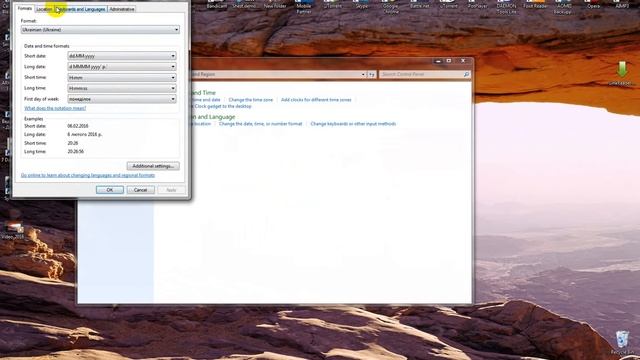Image resolution: width=640 pixels, height=360 pixels.
Task: Confirm the dialog with OK
Action: click(x=110, y=190)
